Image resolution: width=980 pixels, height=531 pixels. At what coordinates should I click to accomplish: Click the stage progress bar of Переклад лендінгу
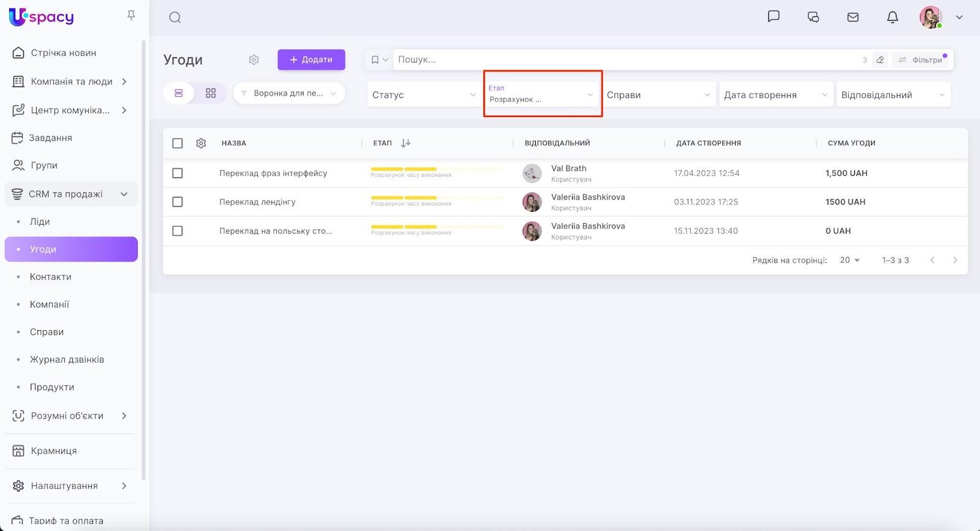pos(437,198)
